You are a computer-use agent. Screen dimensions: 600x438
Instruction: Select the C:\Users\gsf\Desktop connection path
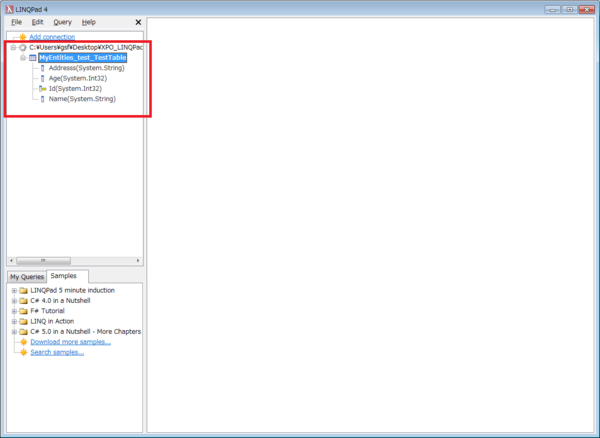click(86, 47)
